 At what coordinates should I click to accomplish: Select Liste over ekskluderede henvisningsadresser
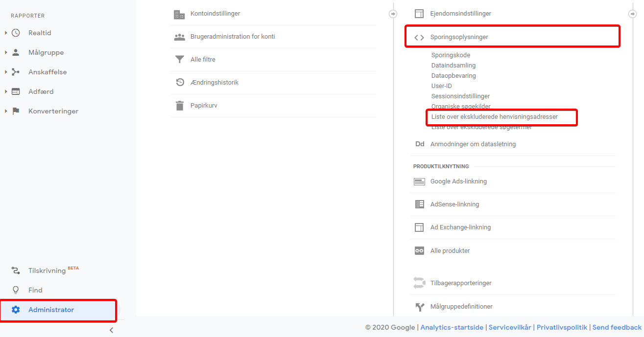coord(494,117)
